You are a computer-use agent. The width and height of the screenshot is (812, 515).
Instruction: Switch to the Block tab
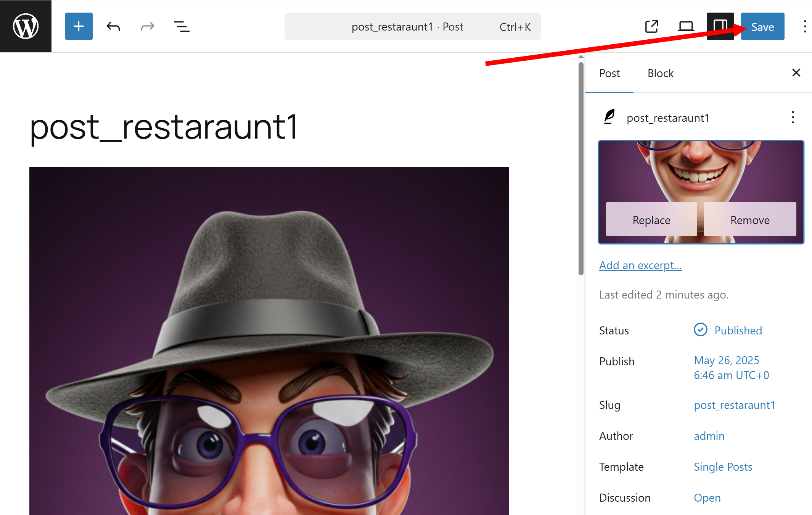(x=660, y=73)
